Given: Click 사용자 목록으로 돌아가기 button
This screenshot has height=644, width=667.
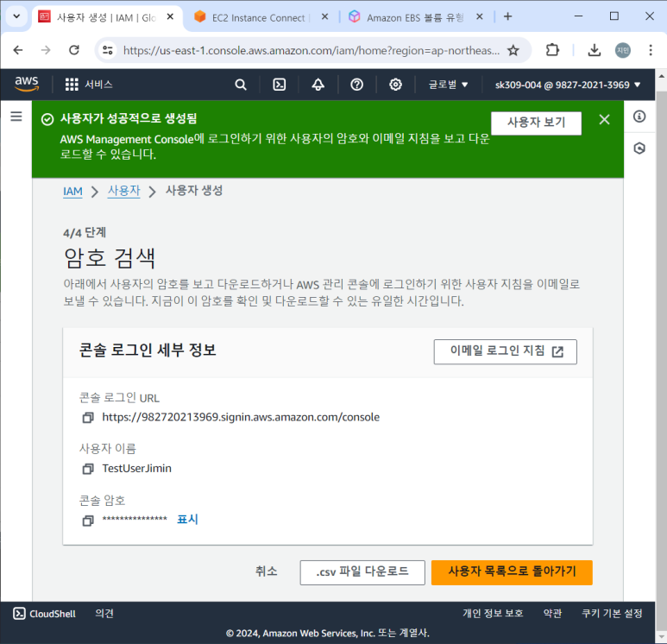Looking at the screenshot, I should click(x=512, y=572).
